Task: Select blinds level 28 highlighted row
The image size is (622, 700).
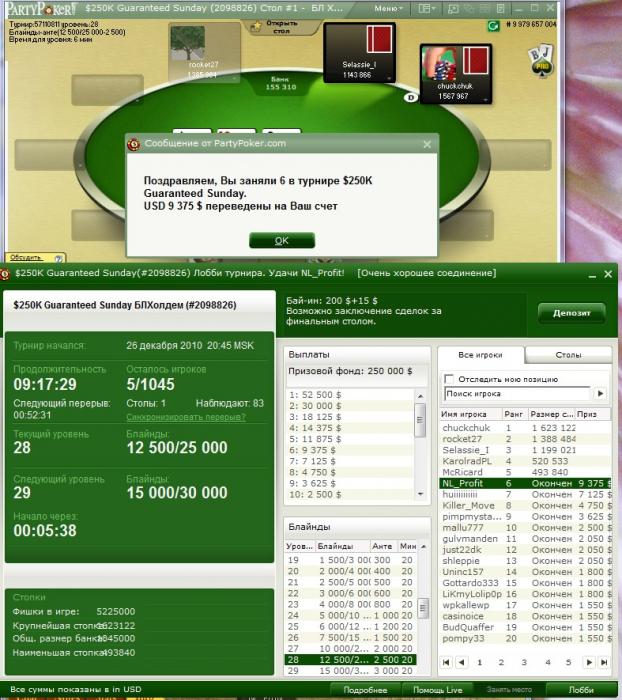Action: coord(351,660)
